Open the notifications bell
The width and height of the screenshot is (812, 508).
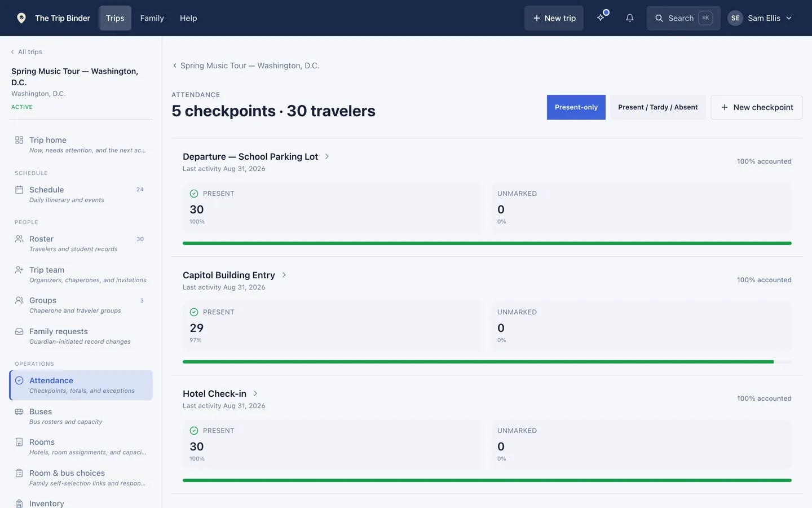coord(629,18)
